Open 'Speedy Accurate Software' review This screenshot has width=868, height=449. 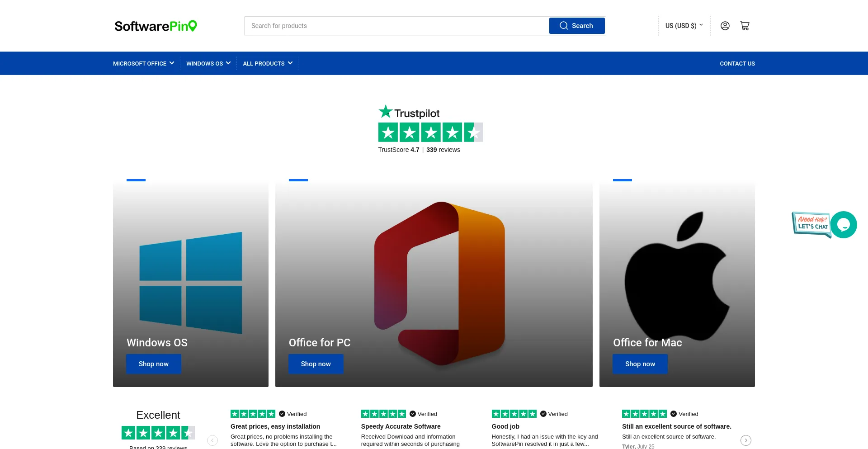tap(401, 426)
